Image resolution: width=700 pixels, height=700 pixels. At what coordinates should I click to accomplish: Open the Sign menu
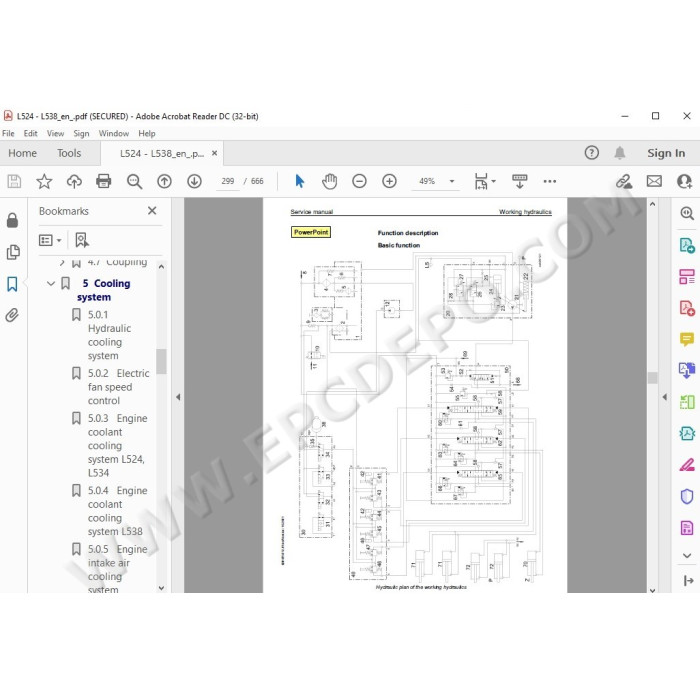tap(81, 133)
